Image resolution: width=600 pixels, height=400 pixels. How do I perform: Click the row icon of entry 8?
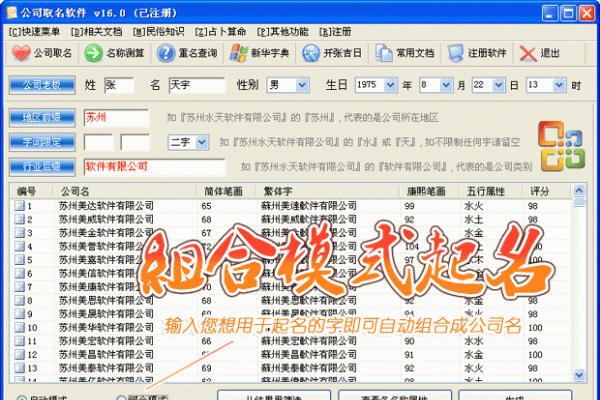point(19,300)
